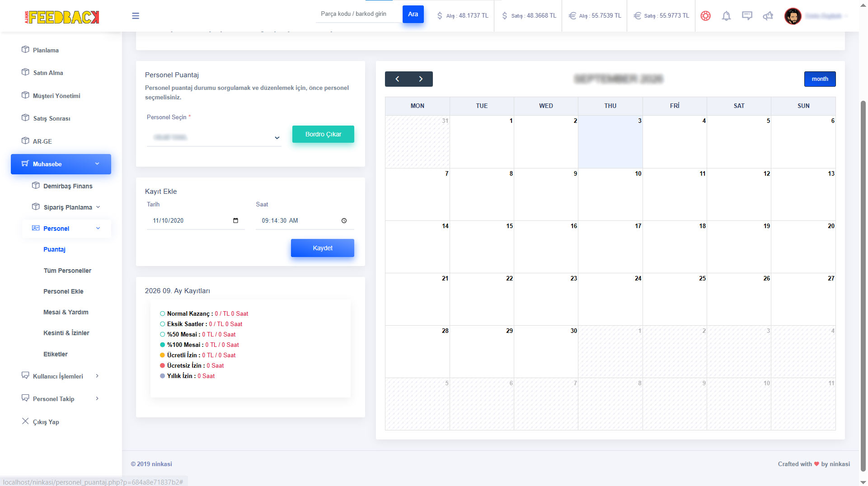
Task: Click the Bordro Çıkar button
Action: point(323,134)
